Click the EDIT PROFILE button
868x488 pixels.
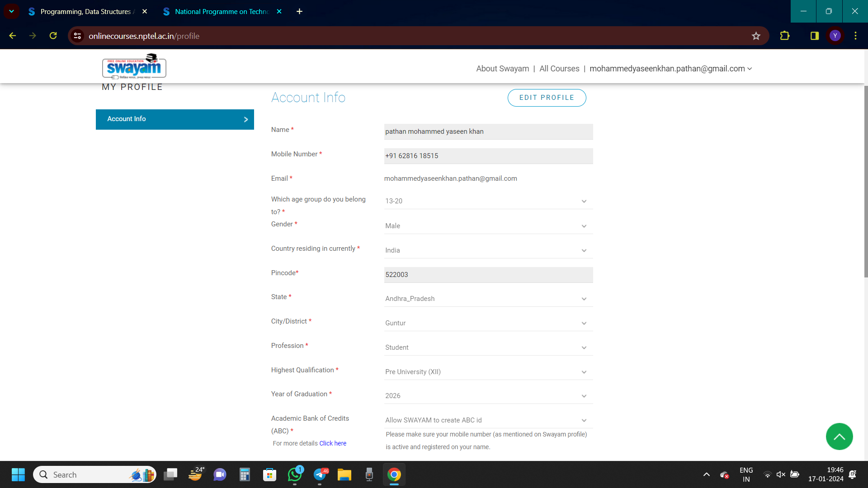pyautogui.click(x=547, y=98)
